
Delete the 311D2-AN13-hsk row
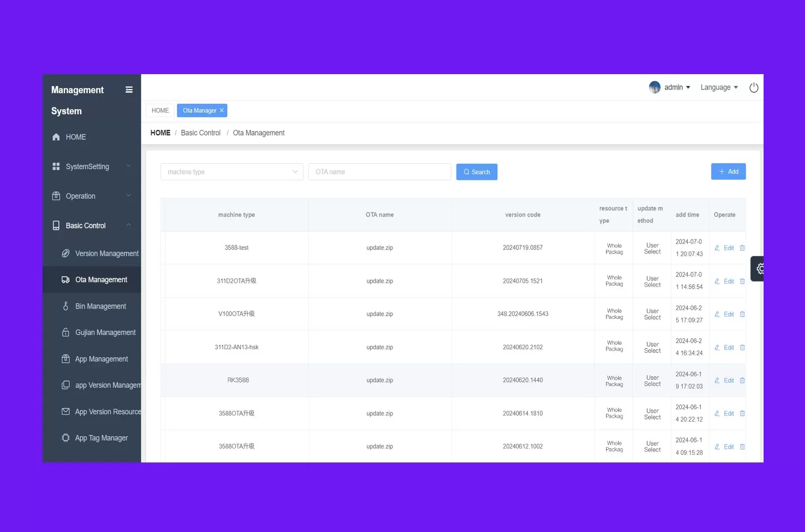click(742, 348)
